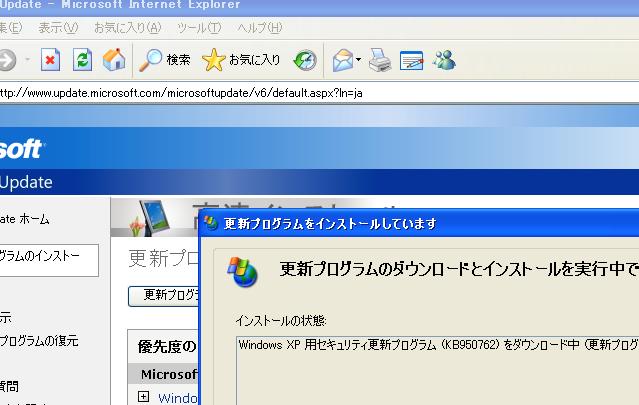Click the install dialog title bar icon
The height and width of the screenshot is (405, 639).
coord(211,223)
